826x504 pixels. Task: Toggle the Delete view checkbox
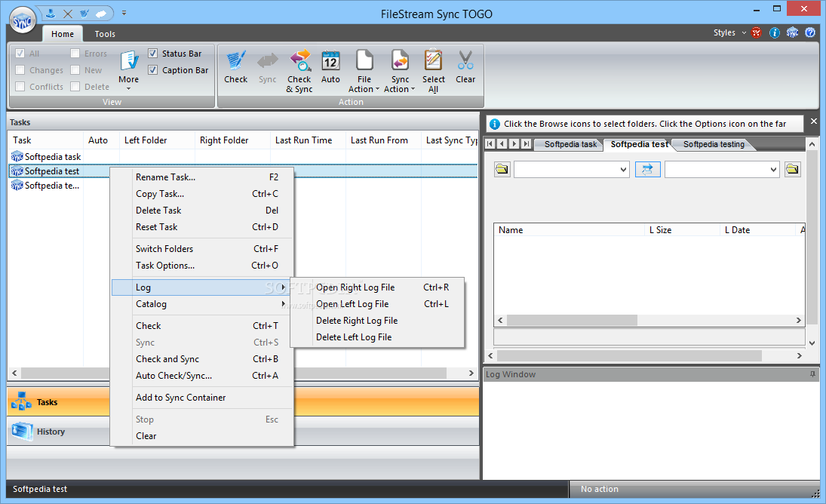tap(75, 86)
